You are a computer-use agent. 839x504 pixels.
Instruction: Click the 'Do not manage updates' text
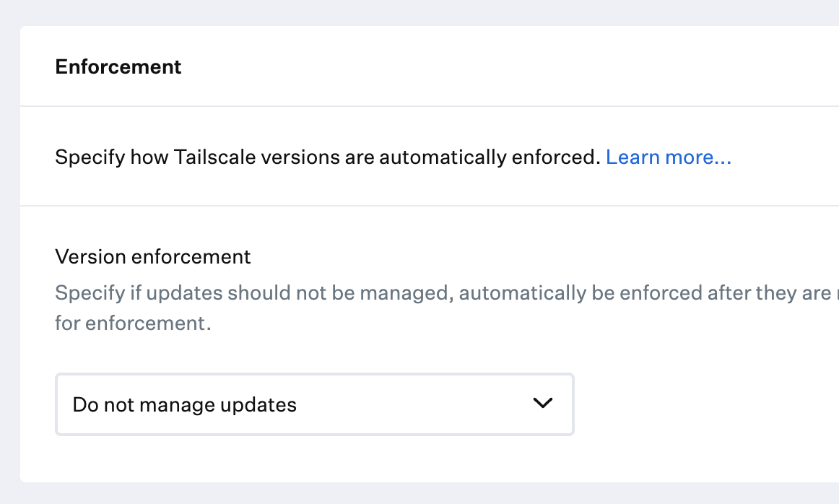point(183,405)
